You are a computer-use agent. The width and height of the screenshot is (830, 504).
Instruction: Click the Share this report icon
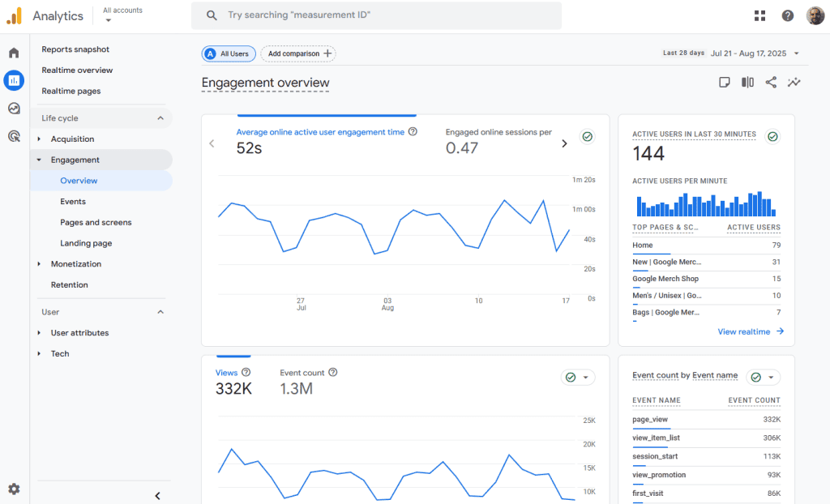pyautogui.click(x=771, y=83)
